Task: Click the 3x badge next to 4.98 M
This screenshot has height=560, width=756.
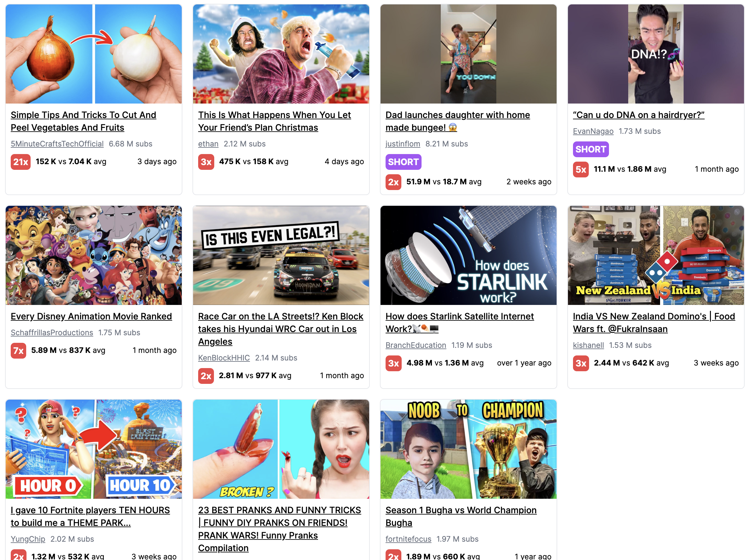Action: click(x=393, y=363)
